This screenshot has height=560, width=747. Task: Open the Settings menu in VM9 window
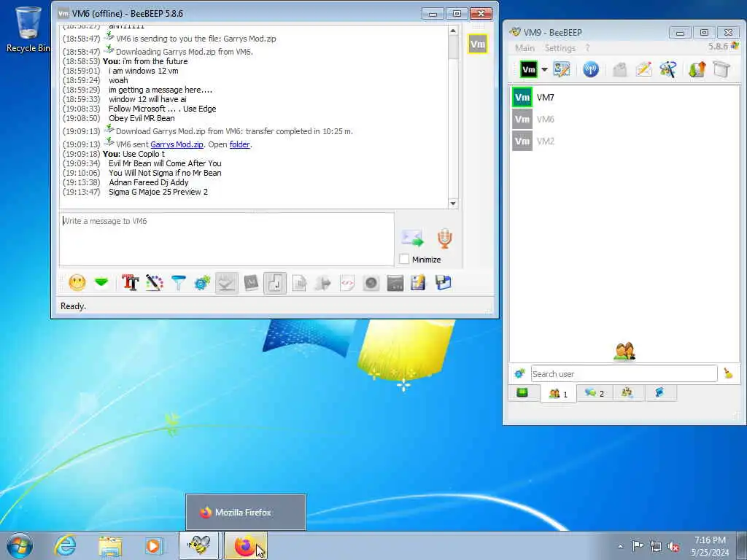[560, 48]
